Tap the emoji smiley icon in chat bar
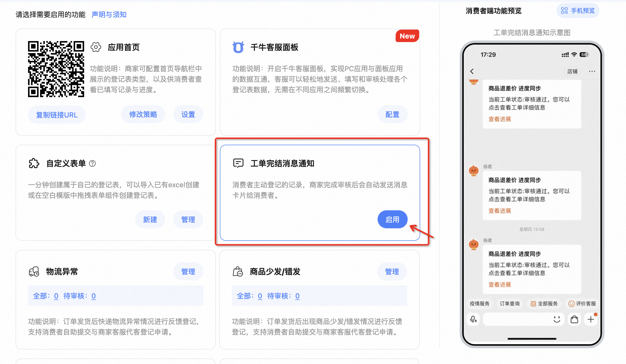Viewport: 626px width, 364px height. tap(557, 319)
